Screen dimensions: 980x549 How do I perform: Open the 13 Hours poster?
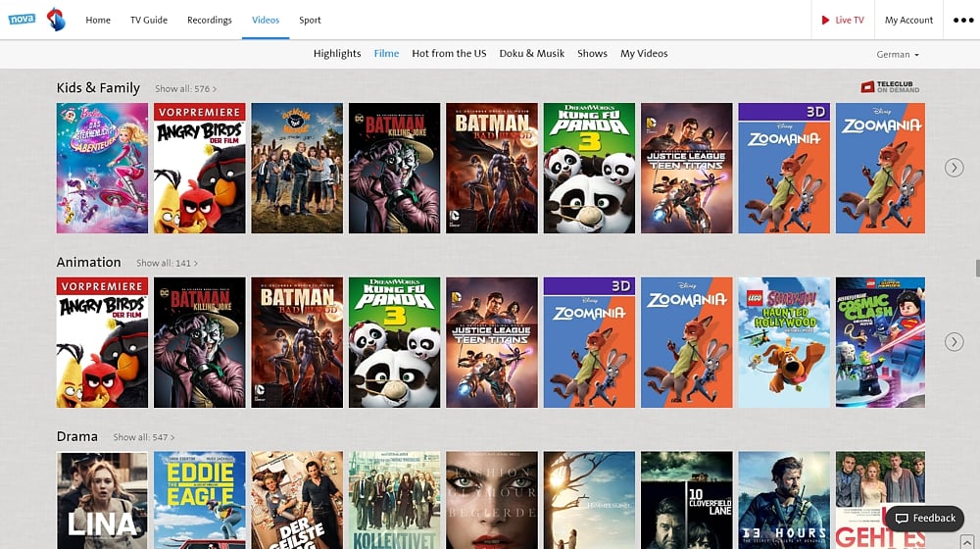pos(784,500)
